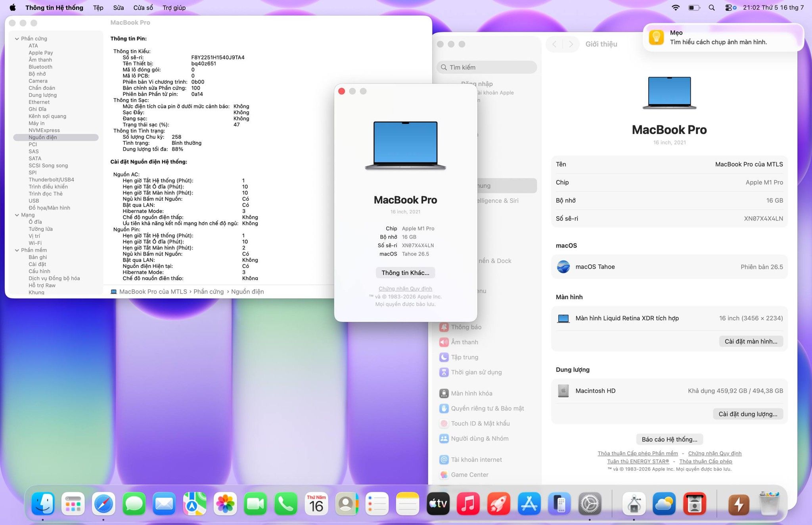
Task: Click Phần cứng in the bottom path bar
Action: [209, 292]
